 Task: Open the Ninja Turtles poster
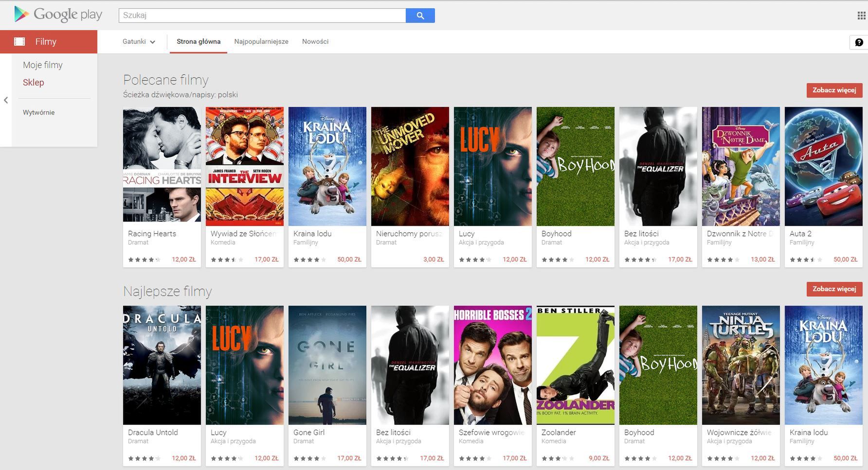[x=741, y=366]
